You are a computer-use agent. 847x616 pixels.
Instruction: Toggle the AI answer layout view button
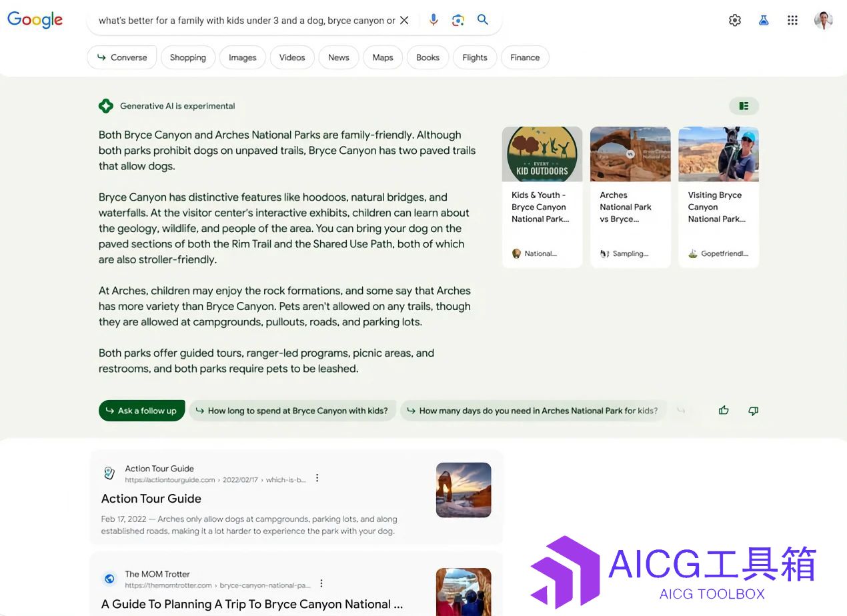coord(744,106)
